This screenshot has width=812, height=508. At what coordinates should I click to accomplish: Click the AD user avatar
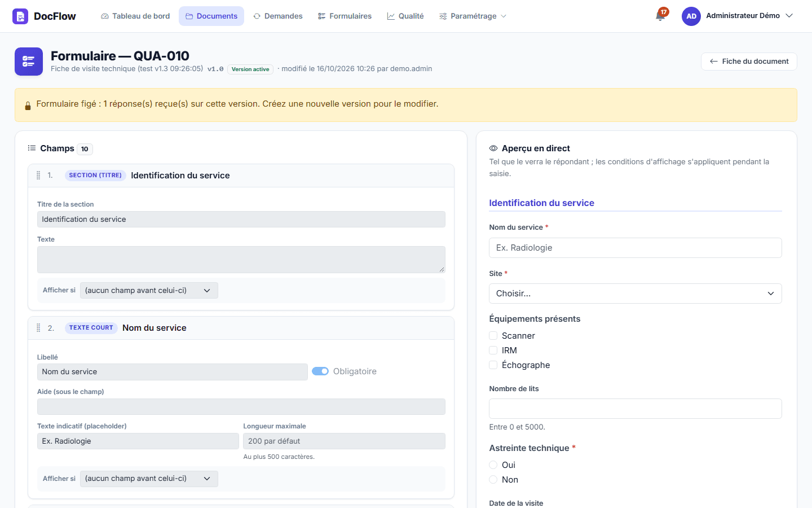click(691, 16)
